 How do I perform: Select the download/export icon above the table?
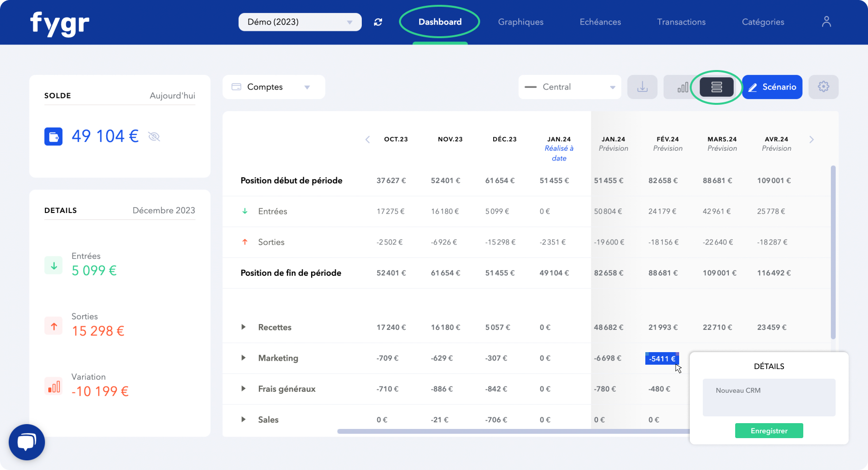pos(642,87)
